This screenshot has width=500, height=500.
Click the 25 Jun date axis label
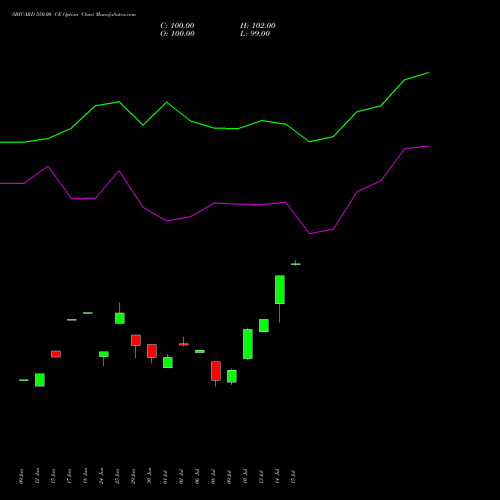pos(117,476)
